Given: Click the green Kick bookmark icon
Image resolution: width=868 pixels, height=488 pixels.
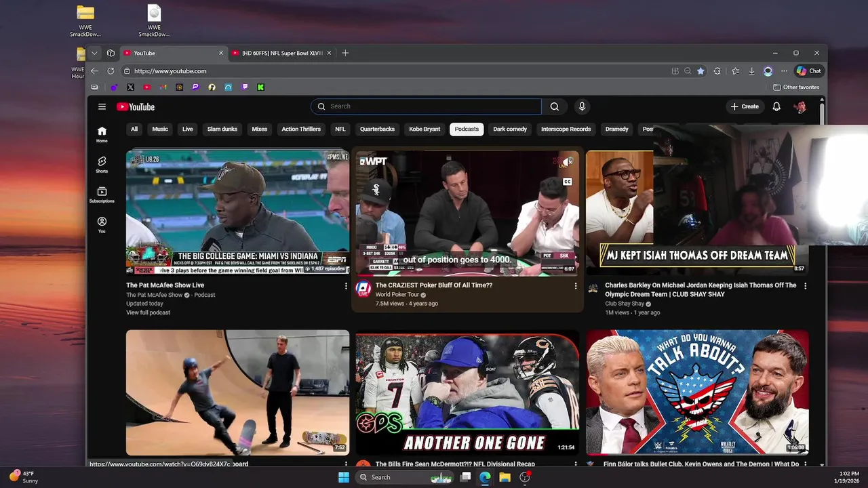Looking at the screenshot, I should click(x=260, y=87).
